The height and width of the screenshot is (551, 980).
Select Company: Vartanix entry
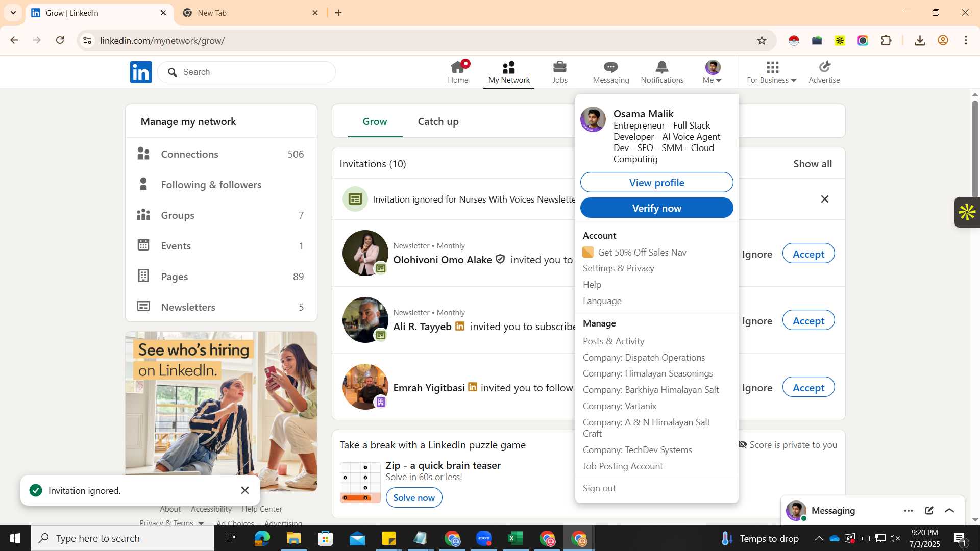[x=619, y=406]
